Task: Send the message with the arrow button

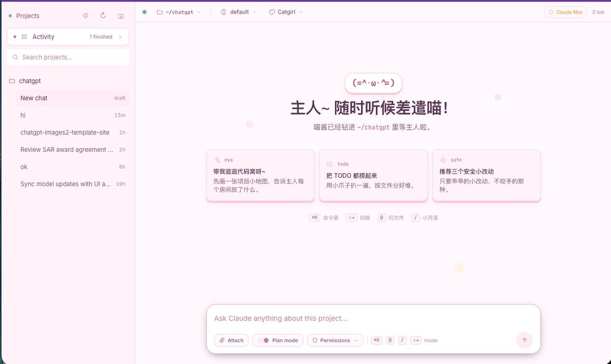Action: 524,340
